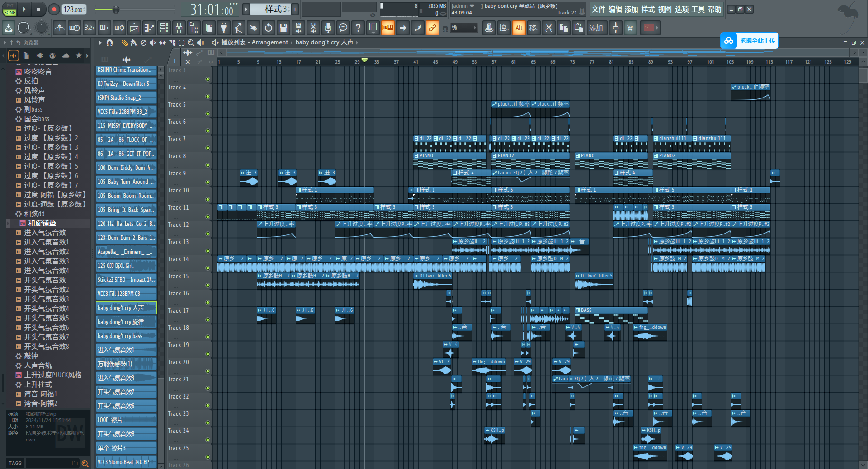
Task: Click the red record button
Action: tap(54, 9)
